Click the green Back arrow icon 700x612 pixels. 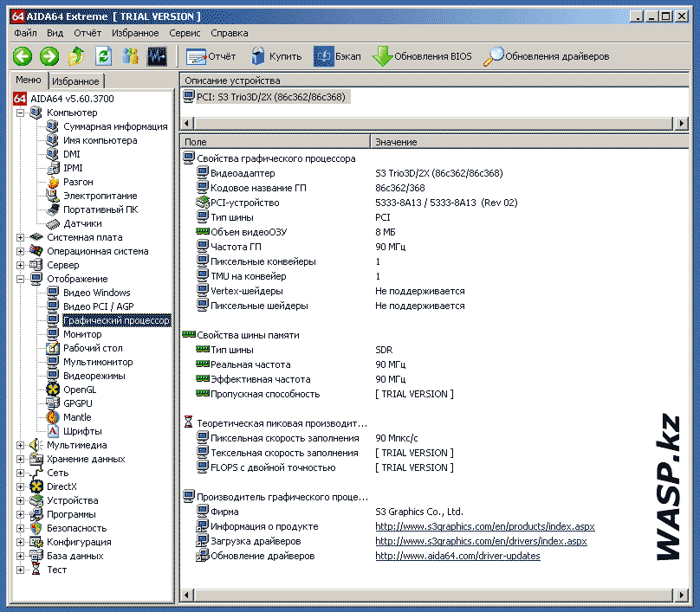pos(23,56)
